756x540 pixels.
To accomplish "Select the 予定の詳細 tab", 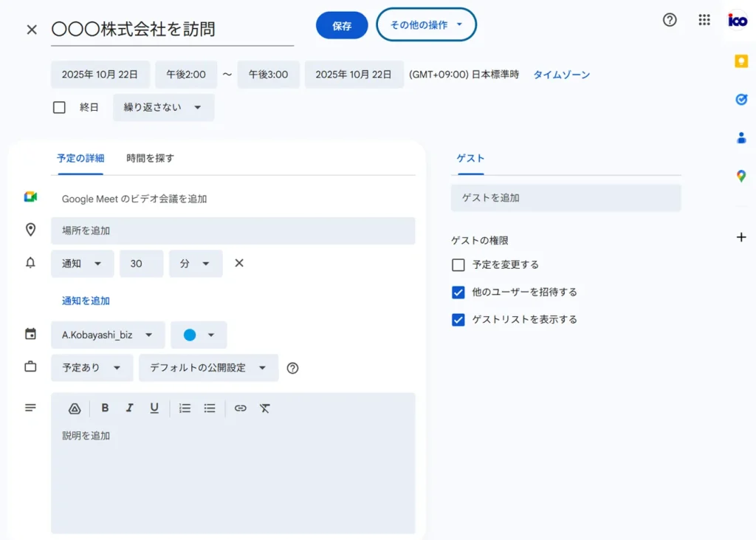I will coord(80,158).
